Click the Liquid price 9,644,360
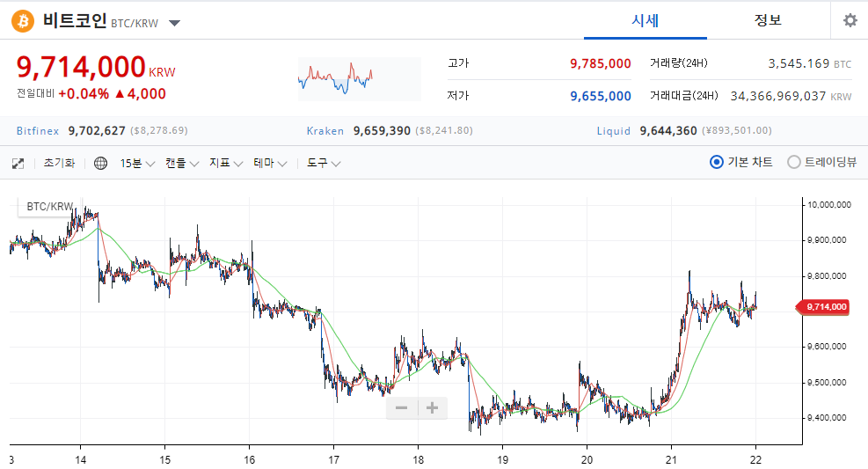Screen dimensions: 868x469 (668, 131)
